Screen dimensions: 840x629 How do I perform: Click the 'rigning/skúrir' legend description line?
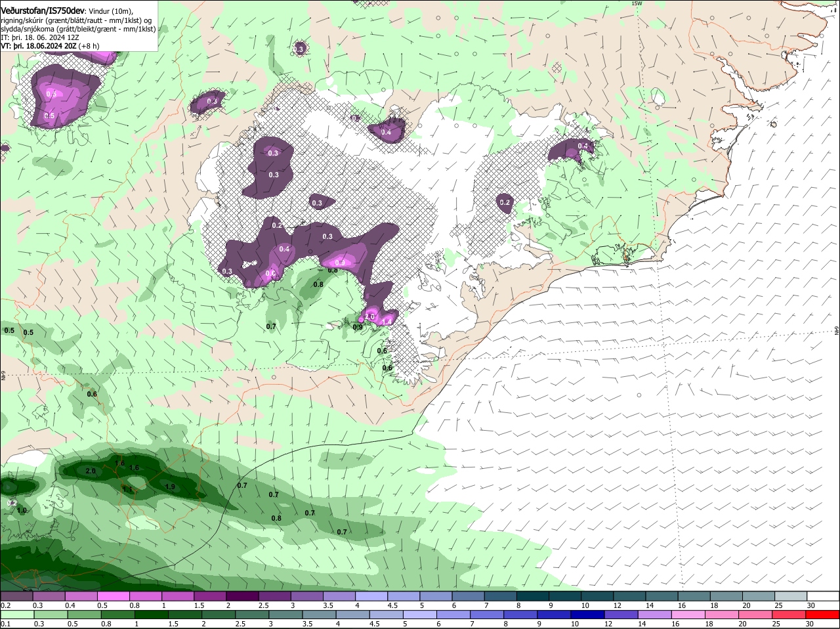[x=77, y=20]
